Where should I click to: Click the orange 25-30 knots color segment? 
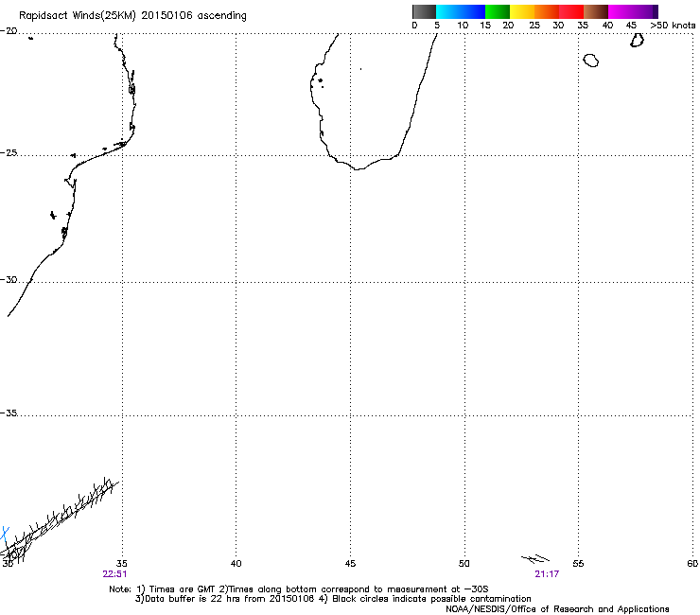547,11
